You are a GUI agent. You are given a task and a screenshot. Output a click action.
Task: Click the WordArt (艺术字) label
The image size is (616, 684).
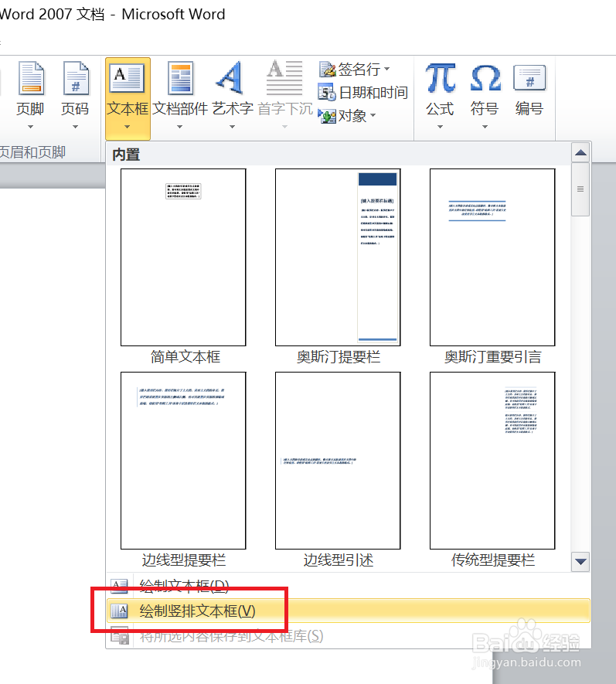(x=233, y=109)
